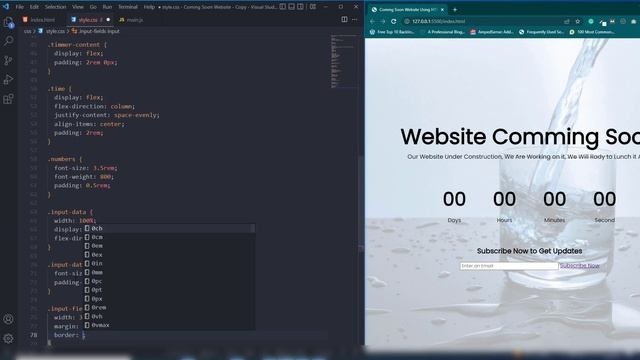Open the Selection menu
Viewport: 640px width, 360px height.
click(x=56, y=7)
